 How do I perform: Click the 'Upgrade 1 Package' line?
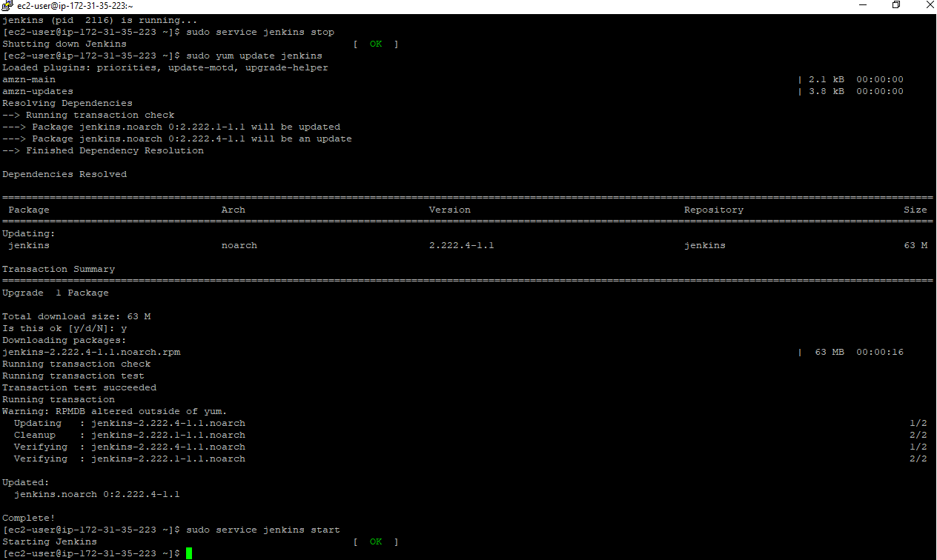tap(56, 293)
